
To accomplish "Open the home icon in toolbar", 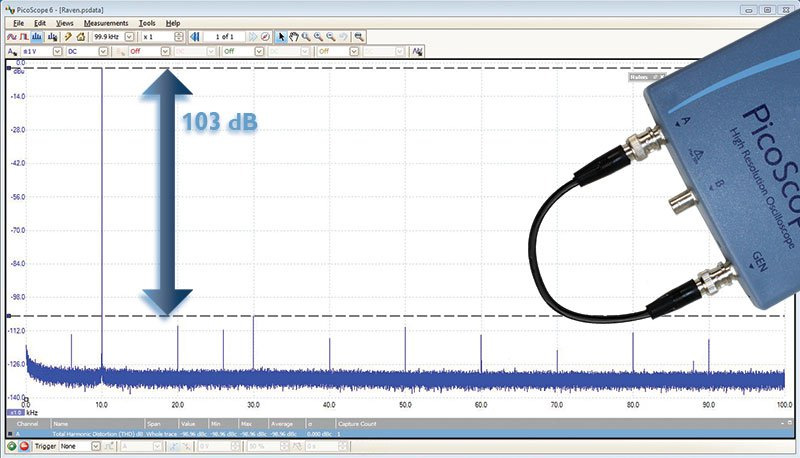I will pyautogui.click(x=80, y=36).
